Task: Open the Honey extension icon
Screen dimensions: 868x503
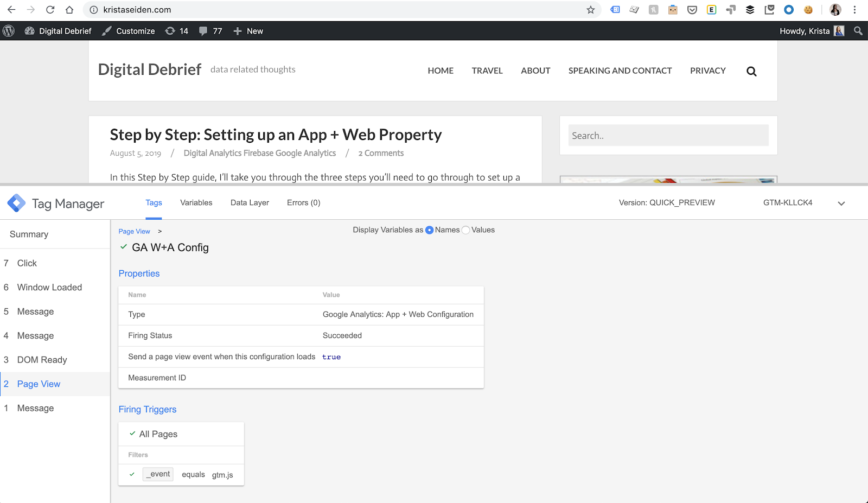Action: click(654, 10)
